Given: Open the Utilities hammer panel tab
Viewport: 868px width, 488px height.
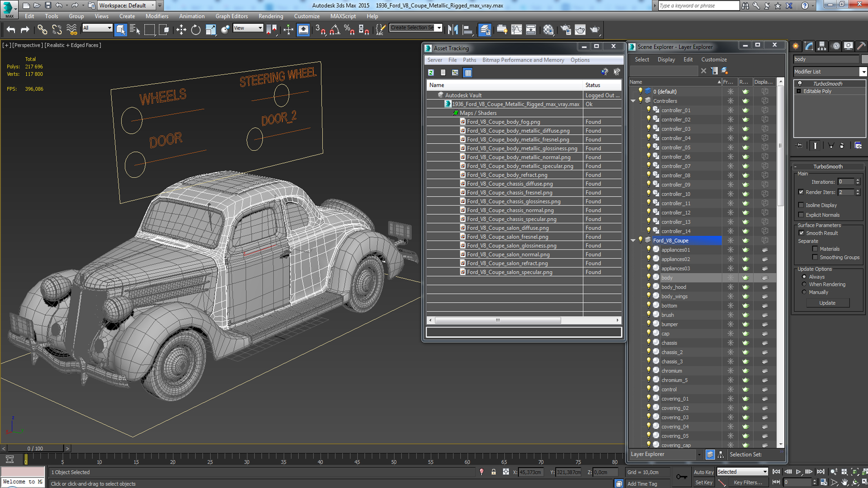Looking at the screenshot, I should click(x=862, y=46).
